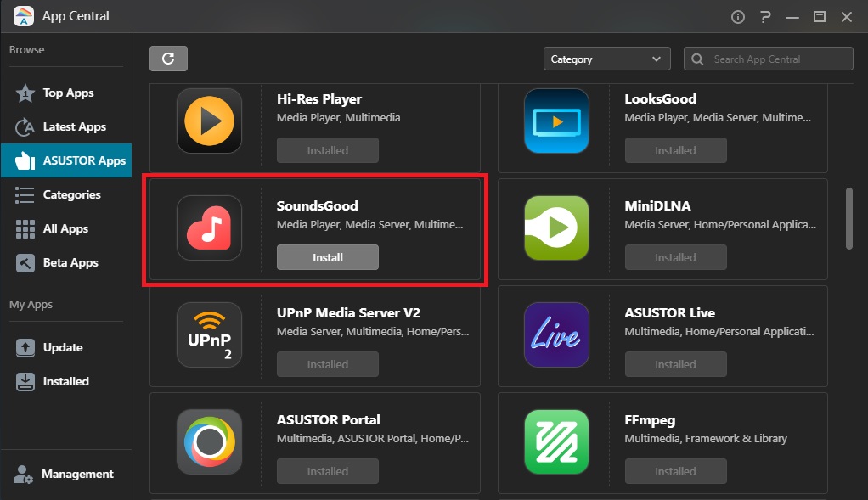Viewport: 868px width, 500px height.
Task: Click the Management user-gear icon
Action: pos(23,474)
